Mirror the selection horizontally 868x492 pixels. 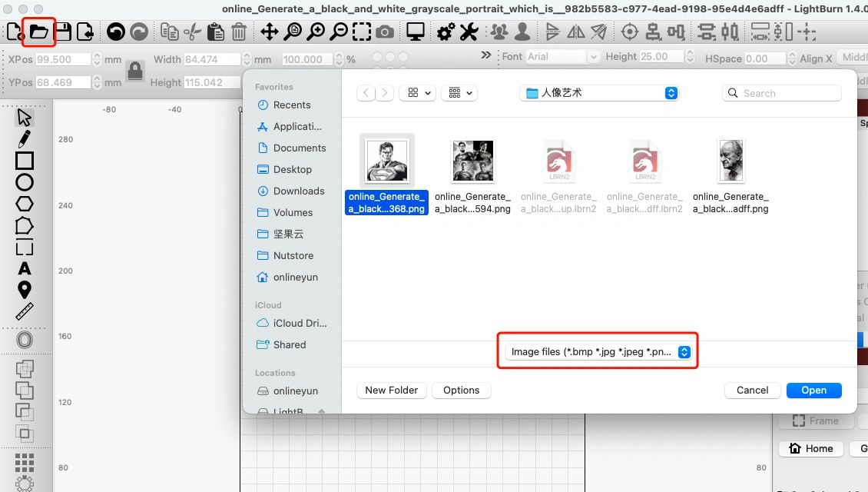pyautogui.click(x=577, y=32)
